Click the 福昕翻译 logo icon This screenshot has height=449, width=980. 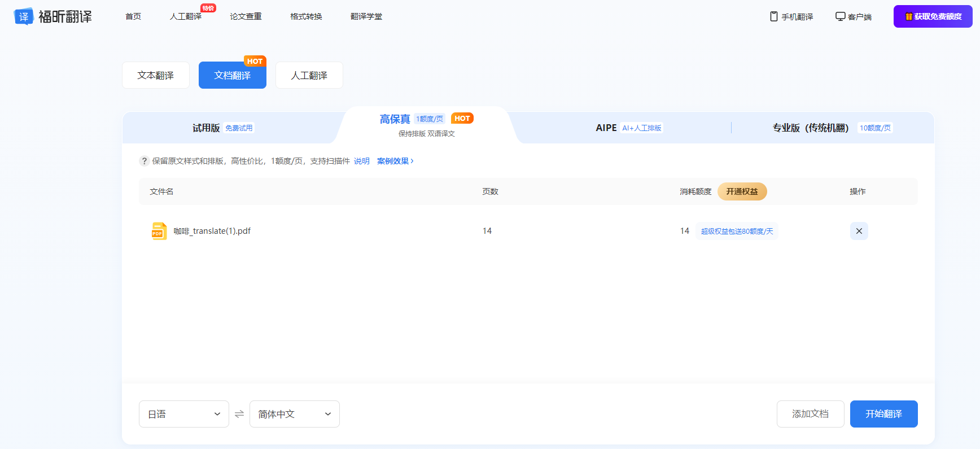tap(24, 16)
